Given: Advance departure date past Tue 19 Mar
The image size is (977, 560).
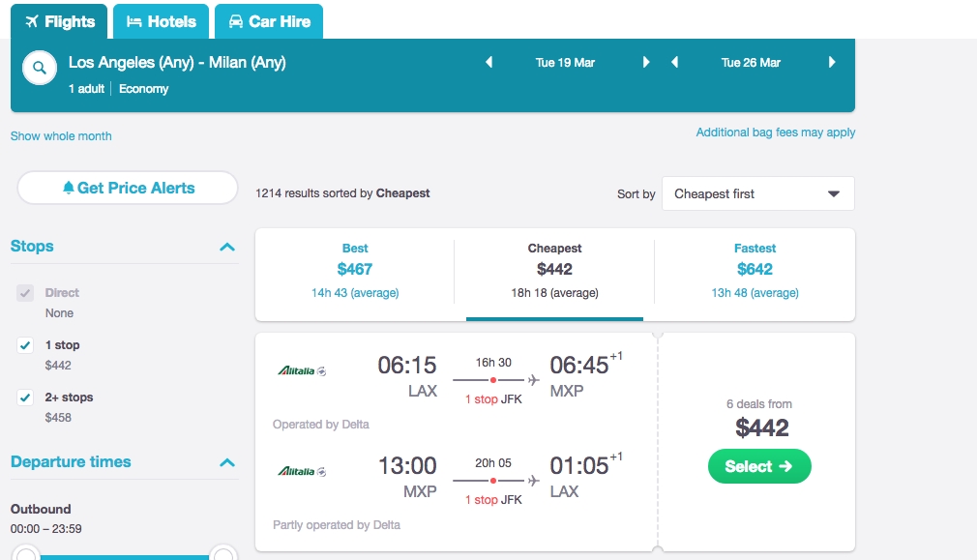Looking at the screenshot, I should point(646,62).
